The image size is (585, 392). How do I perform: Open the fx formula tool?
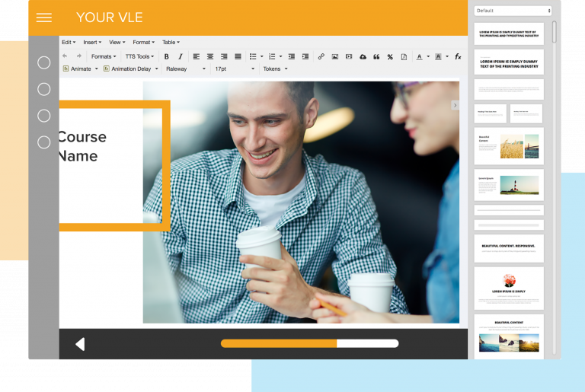458,56
